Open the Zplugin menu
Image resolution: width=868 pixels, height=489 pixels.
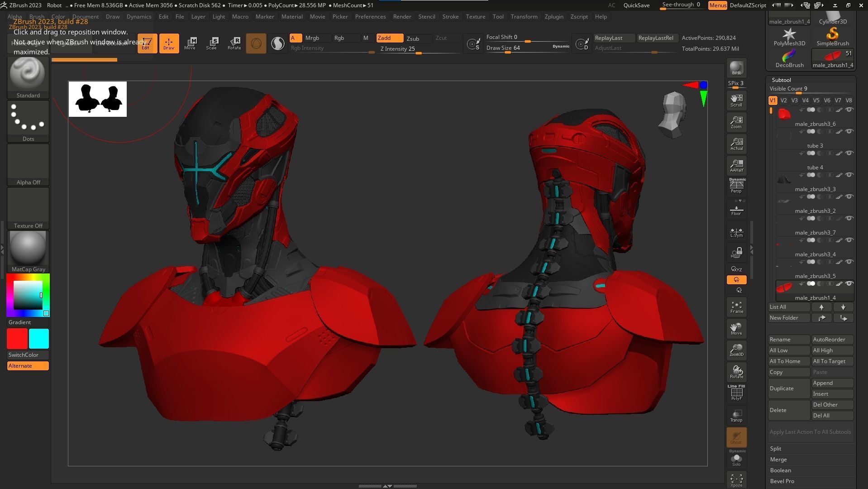pos(554,16)
